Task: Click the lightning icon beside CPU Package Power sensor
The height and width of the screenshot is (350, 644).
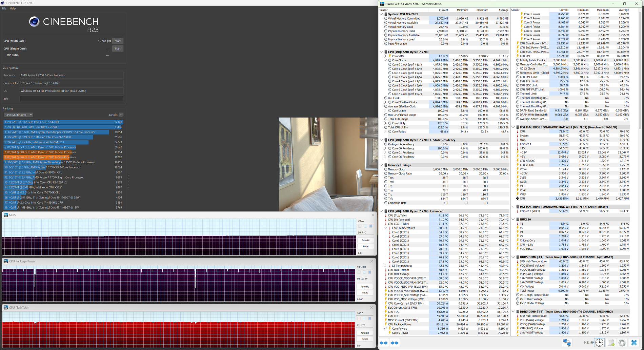Action: coord(386,324)
